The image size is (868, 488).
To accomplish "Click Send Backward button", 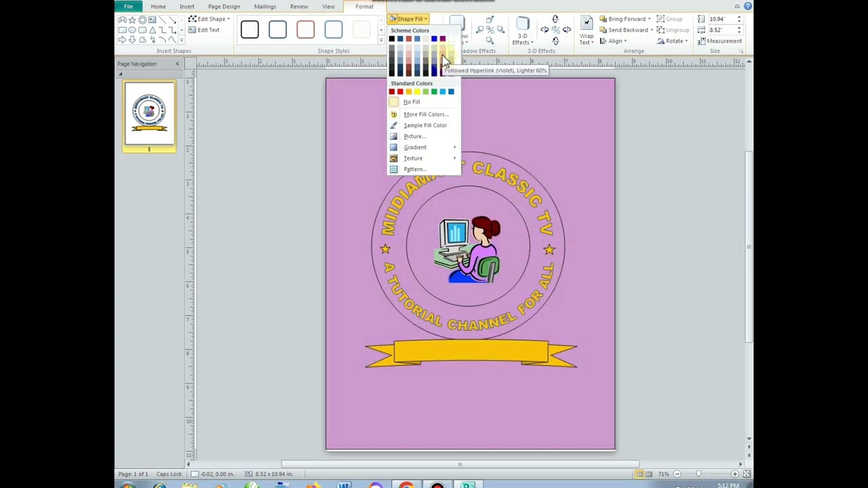I will pos(624,30).
